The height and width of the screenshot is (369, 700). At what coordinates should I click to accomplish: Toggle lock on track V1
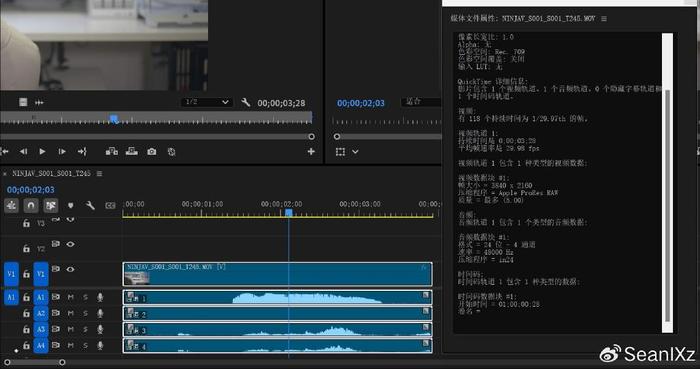(26, 274)
